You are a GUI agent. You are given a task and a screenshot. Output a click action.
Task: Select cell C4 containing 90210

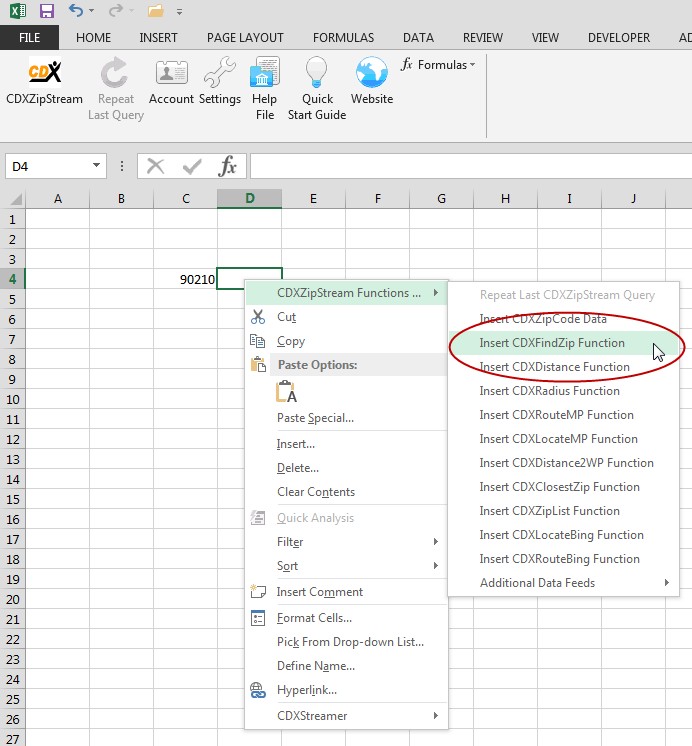coord(185,279)
